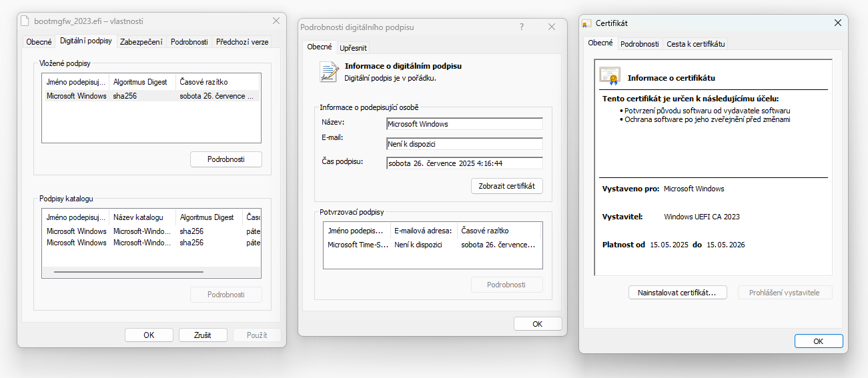Click the horizontal scrollbar in catalog signatures list

128,272
